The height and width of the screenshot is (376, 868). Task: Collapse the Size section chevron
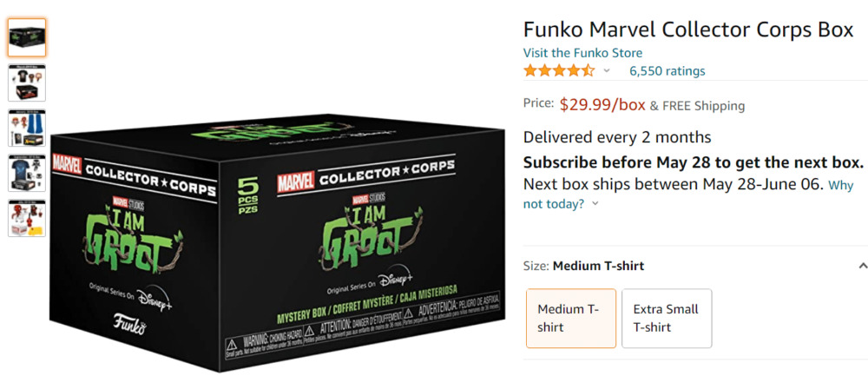click(862, 267)
